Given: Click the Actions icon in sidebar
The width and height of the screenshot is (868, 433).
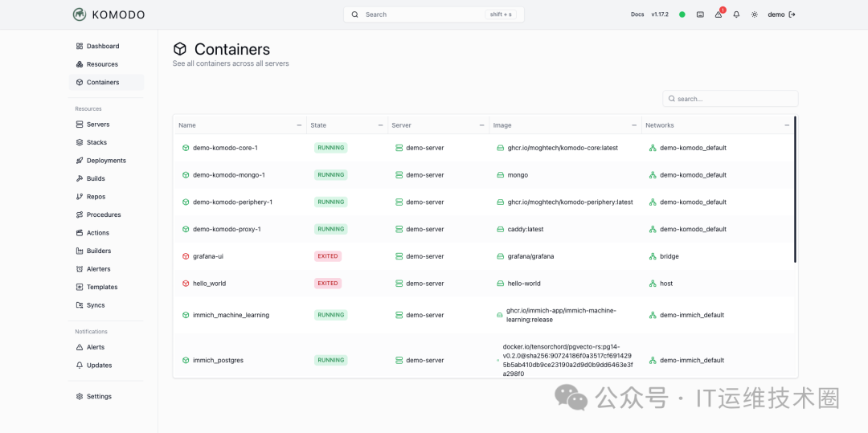Looking at the screenshot, I should pos(80,233).
